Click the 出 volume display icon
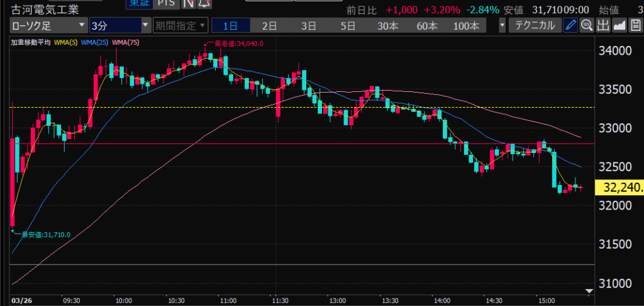Viewport: 644px width, 306px height. click(x=602, y=26)
